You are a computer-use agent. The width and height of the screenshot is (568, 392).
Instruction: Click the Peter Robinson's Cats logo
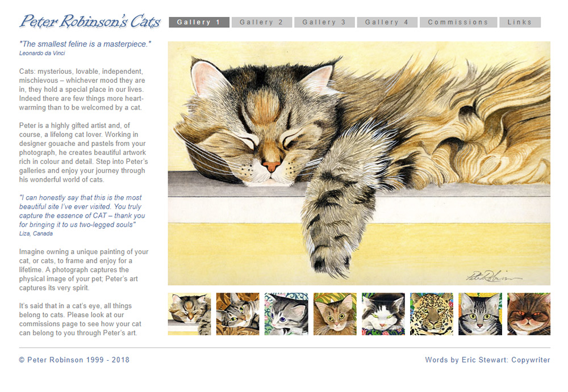click(x=90, y=21)
